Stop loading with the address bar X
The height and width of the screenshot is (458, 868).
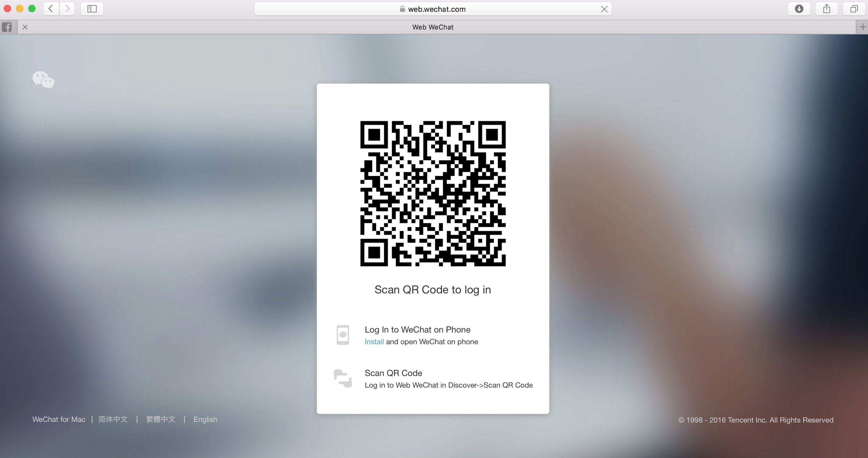pyautogui.click(x=604, y=9)
